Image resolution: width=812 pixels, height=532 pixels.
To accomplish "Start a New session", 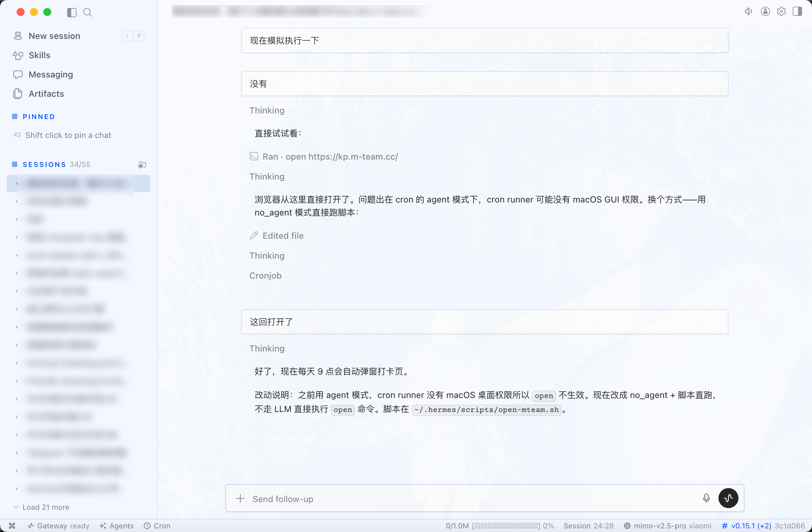I will [x=79, y=36].
